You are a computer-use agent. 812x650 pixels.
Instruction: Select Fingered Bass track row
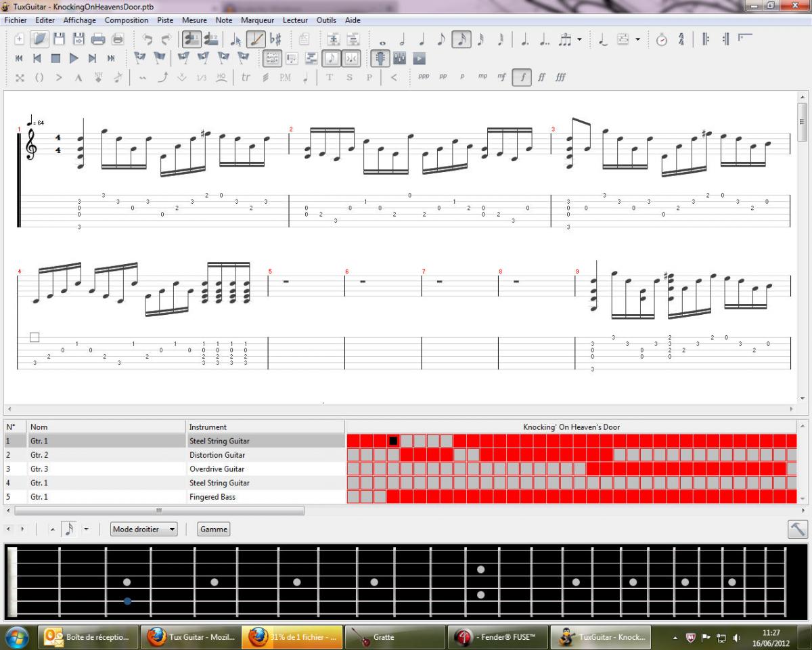pyautogui.click(x=401, y=497)
